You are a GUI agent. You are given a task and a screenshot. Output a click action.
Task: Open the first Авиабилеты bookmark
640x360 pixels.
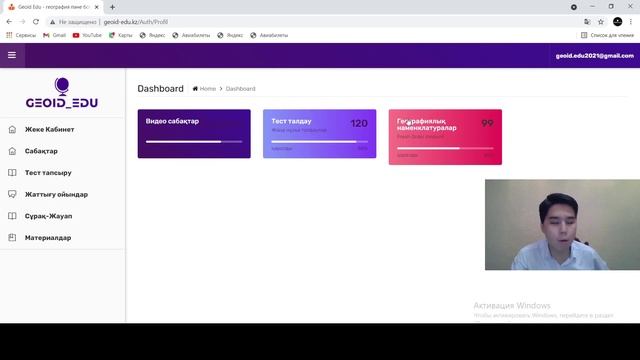click(191, 36)
